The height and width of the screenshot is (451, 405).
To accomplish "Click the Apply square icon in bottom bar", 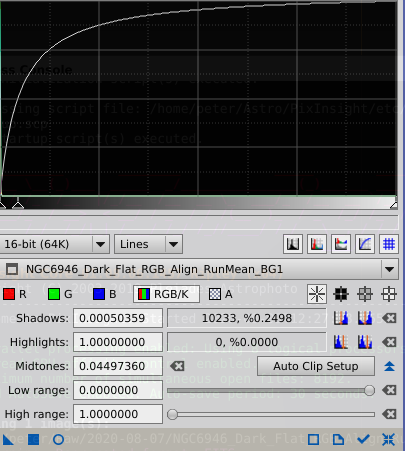I will click(x=33, y=440).
